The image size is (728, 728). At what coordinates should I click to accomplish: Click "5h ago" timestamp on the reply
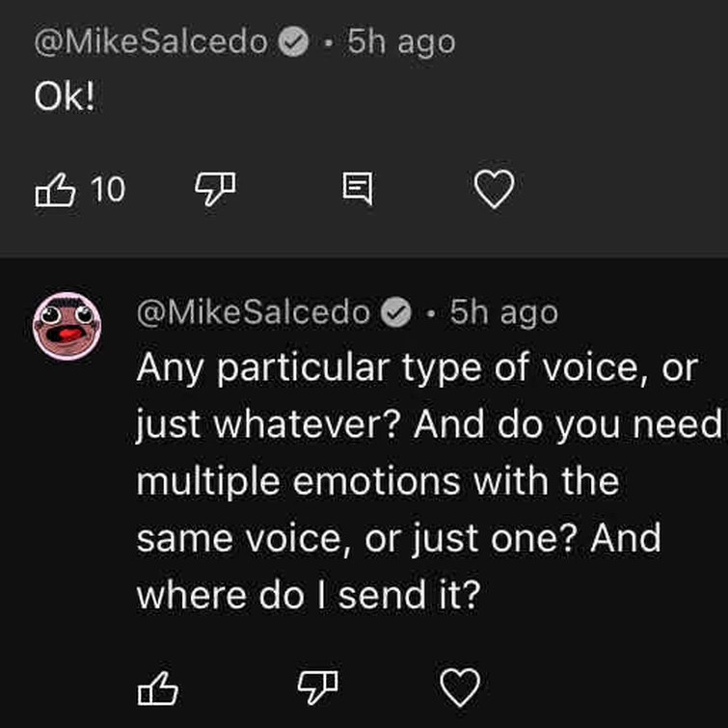[x=503, y=312]
